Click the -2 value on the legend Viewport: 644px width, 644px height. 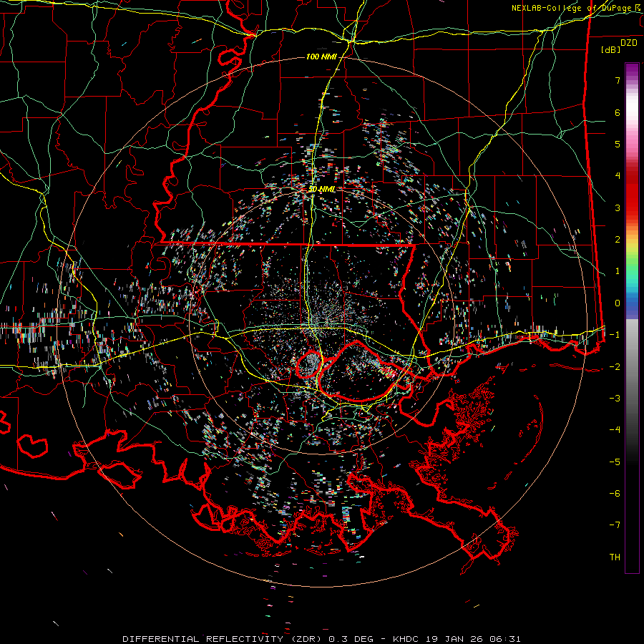(615, 367)
